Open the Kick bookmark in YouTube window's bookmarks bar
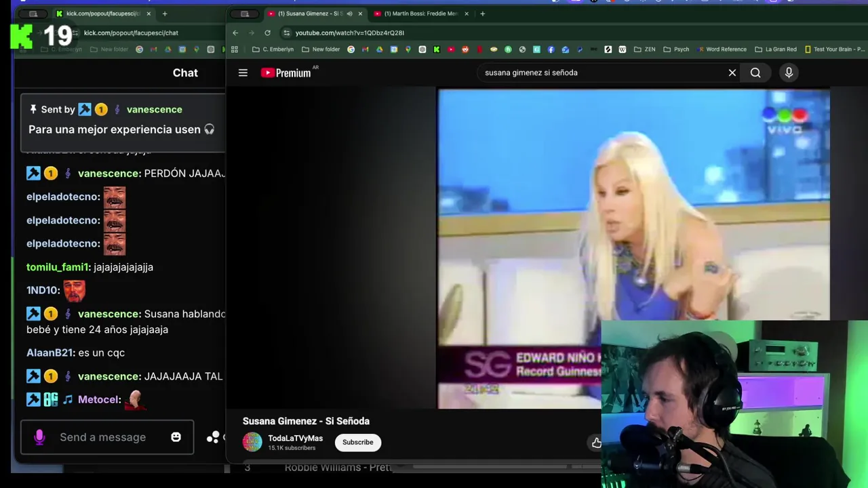The height and width of the screenshot is (488, 868). pos(437,49)
